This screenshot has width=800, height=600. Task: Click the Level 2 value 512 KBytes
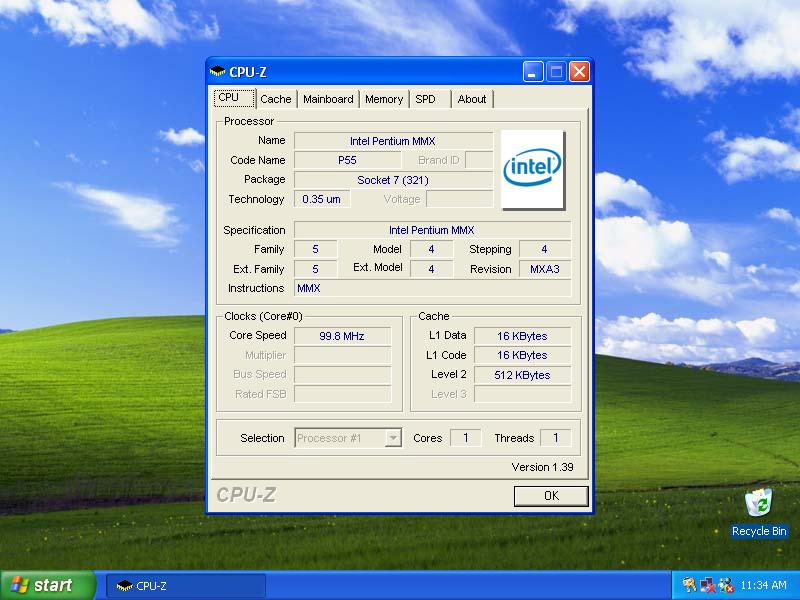(522, 374)
